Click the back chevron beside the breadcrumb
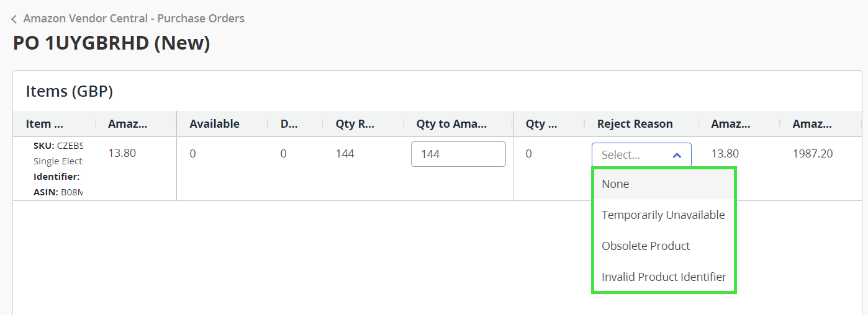 14,19
